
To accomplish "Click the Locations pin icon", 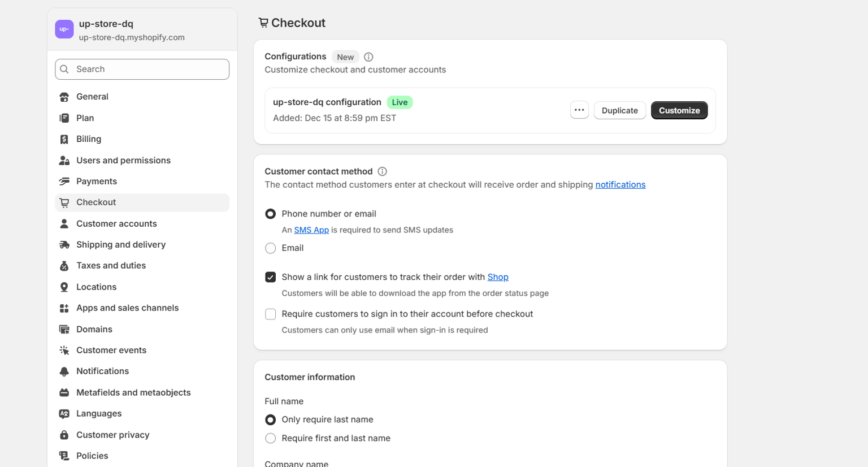I will (x=64, y=287).
